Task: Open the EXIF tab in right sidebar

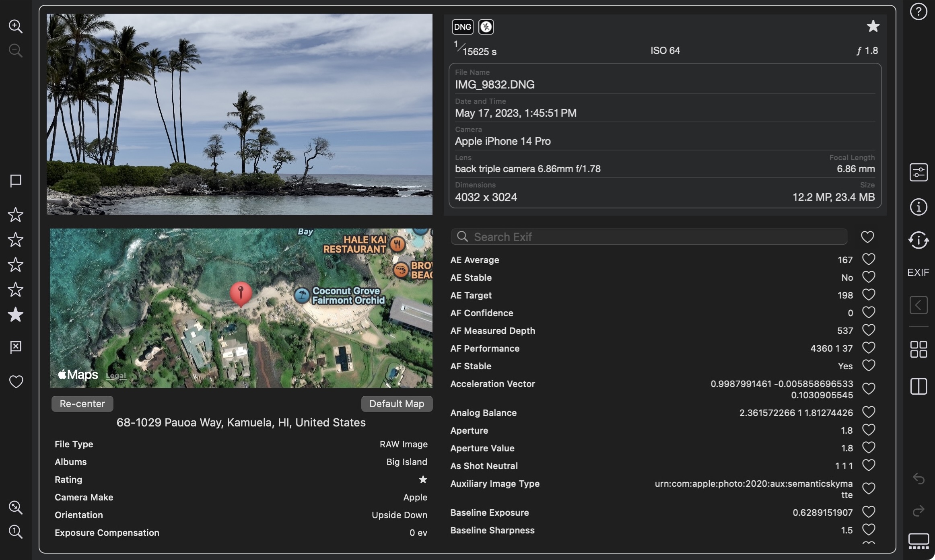Action: point(918,272)
